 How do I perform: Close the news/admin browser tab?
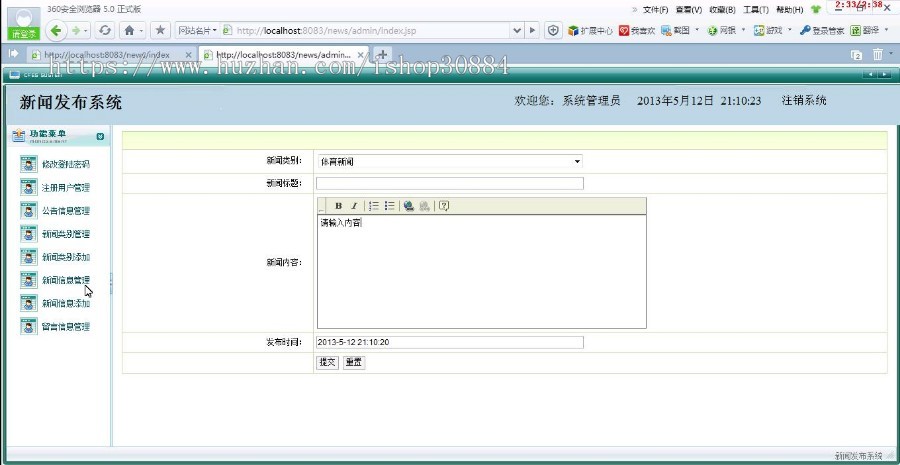point(360,55)
